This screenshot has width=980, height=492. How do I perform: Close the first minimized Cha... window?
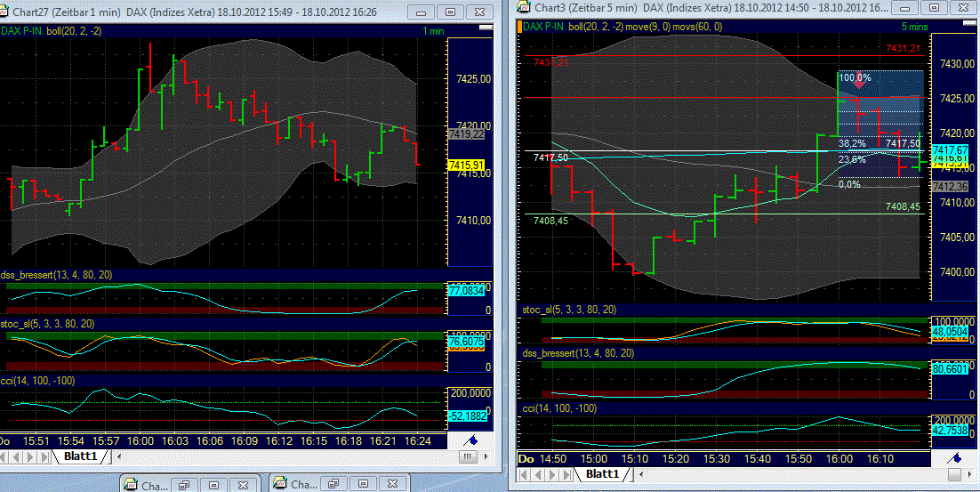click(x=243, y=485)
